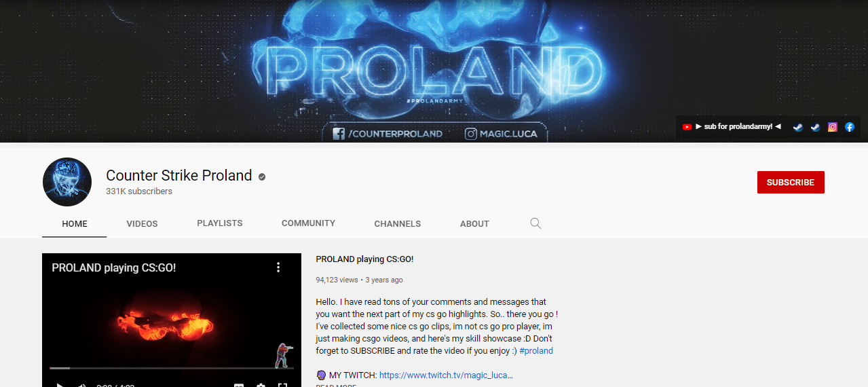868x387 pixels.
Task: Open the video player settings gear
Action: point(261,384)
